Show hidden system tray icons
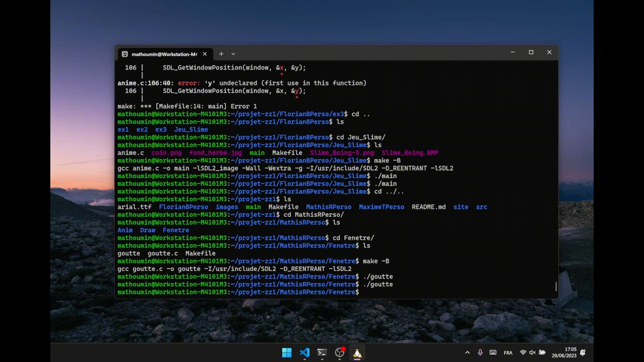The height and width of the screenshot is (362, 644). 467,353
